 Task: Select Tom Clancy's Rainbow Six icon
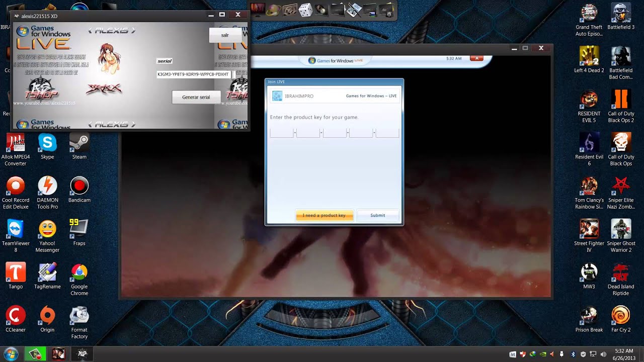click(x=589, y=186)
